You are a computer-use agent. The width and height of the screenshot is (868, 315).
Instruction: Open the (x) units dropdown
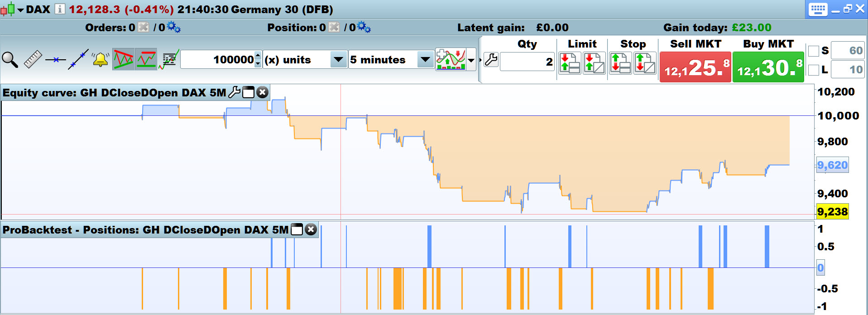[x=305, y=60]
